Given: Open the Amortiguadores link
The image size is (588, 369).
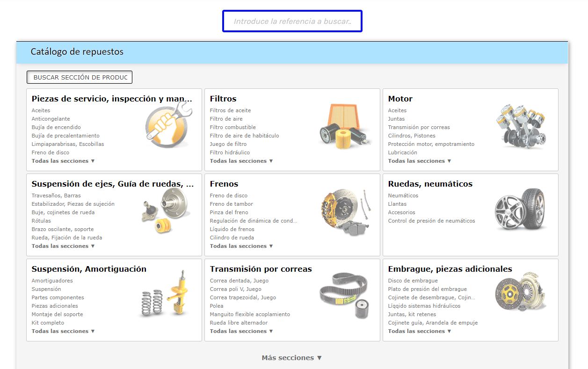Looking at the screenshot, I should (x=52, y=281).
